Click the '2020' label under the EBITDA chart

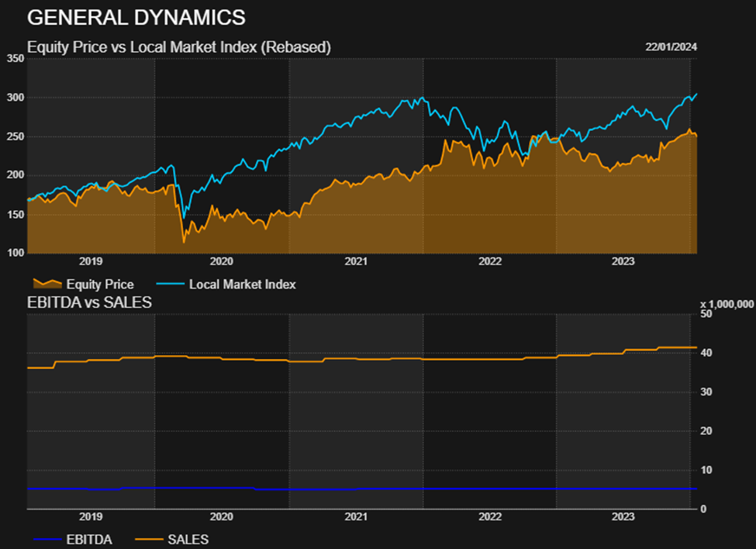[221, 516]
